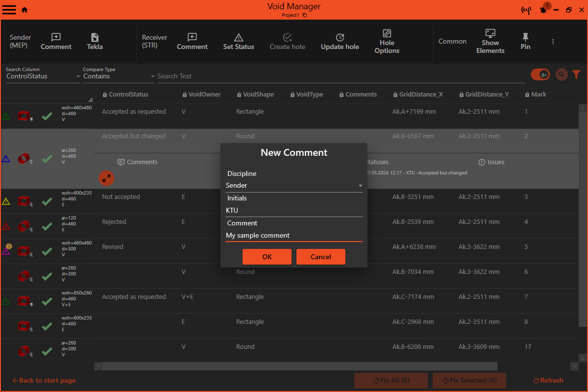Click Show Elements tool
The image size is (588, 392).
pyautogui.click(x=490, y=42)
